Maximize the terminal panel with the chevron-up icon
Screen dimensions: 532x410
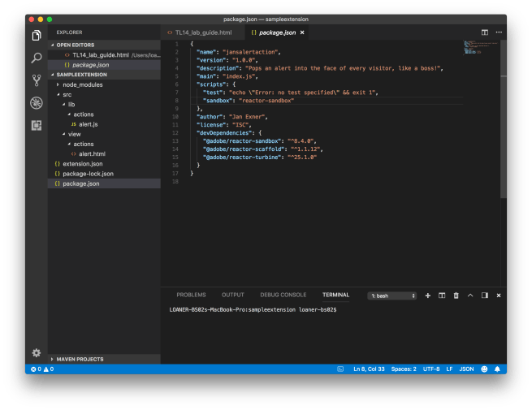click(471, 296)
